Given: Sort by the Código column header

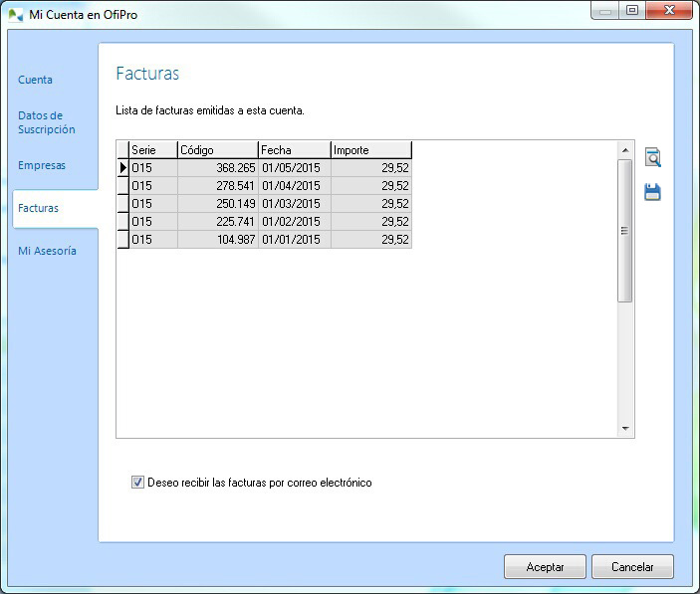Looking at the screenshot, I should 217,150.
